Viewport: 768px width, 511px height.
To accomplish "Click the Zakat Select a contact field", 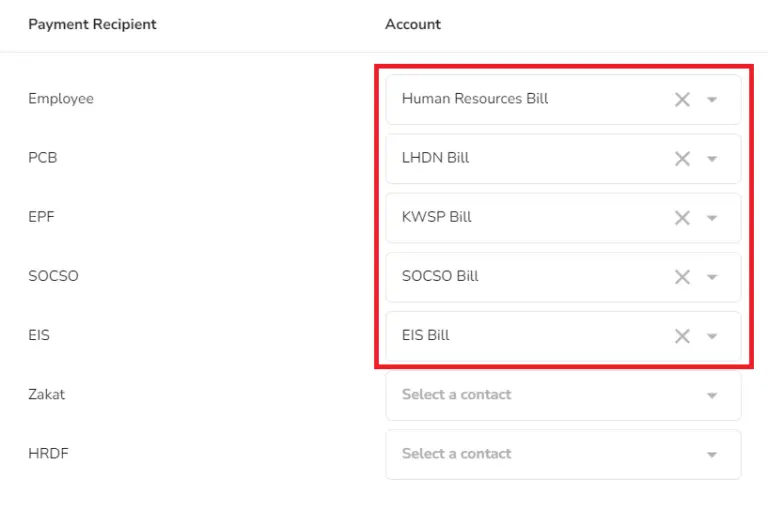I will click(x=563, y=395).
